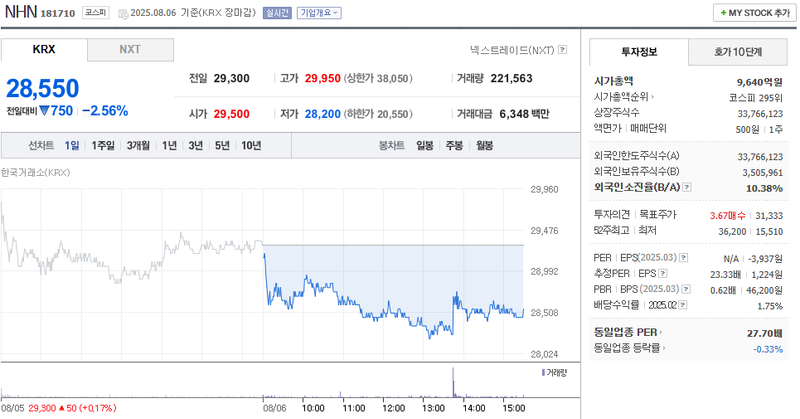The width and height of the screenshot is (800, 419).
Task: Open 동일업종 등락률 arrow link
Action: pyautogui.click(x=664, y=348)
